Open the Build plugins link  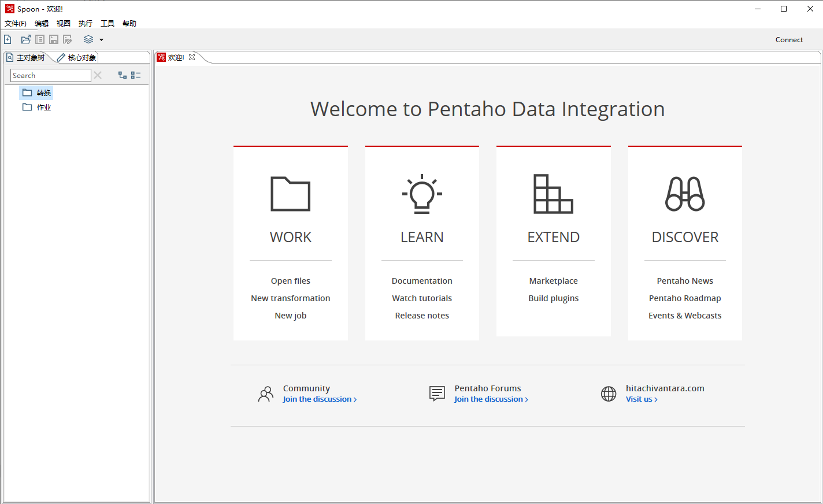[x=553, y=298]
